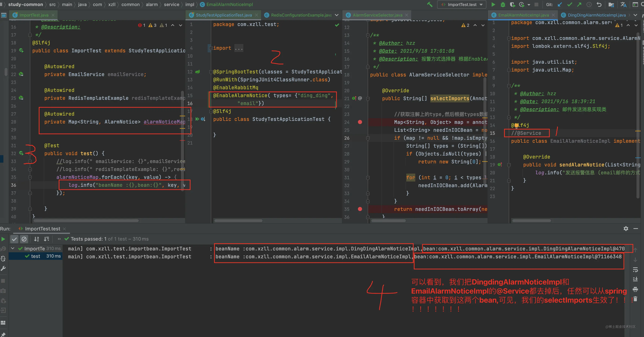Click the EmailAlarmNoticeImpl breadcrumb

click(x=226, y=5)
